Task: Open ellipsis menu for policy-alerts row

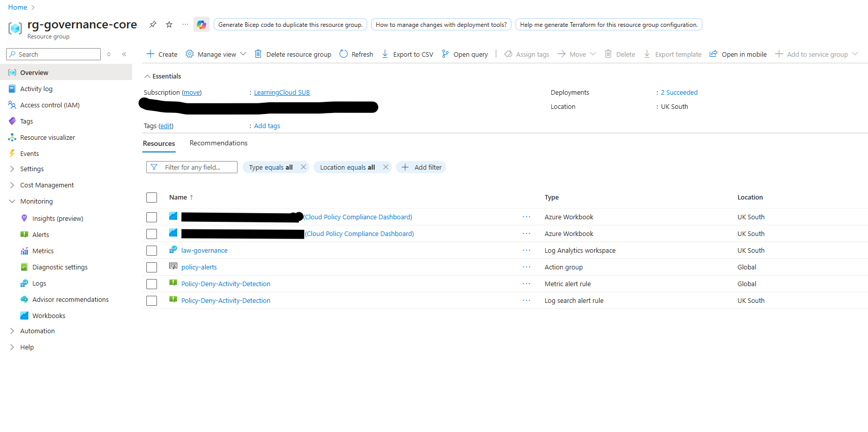Action: (527, 267)
